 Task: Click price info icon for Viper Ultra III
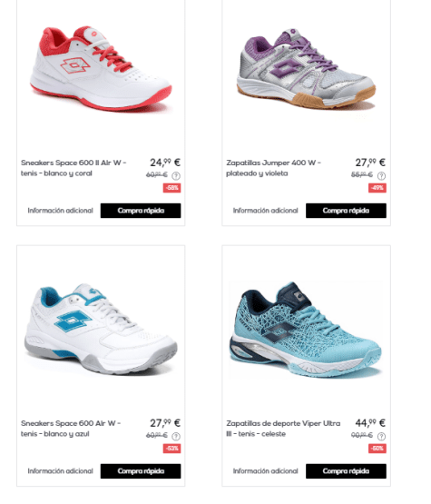click(381, 436)
